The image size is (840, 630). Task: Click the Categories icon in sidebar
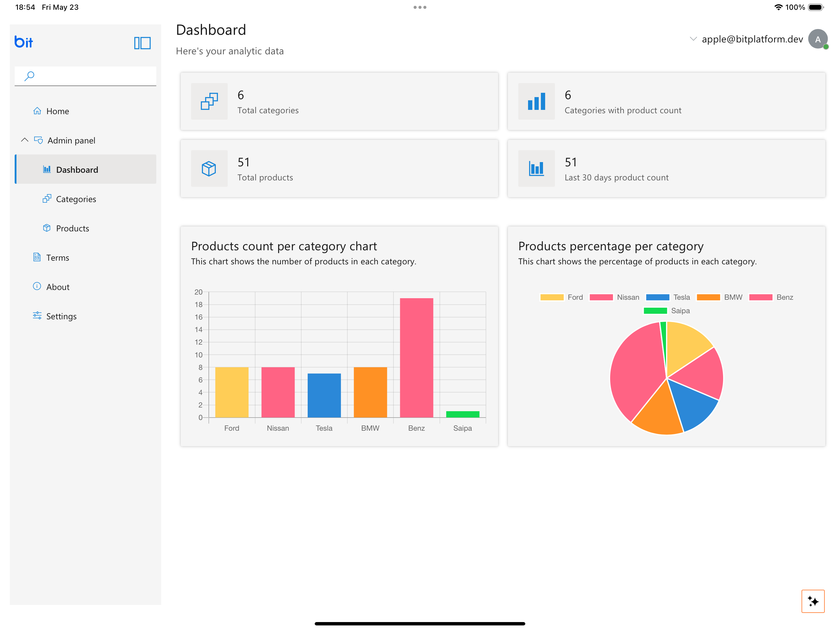(x=47, y=198)
